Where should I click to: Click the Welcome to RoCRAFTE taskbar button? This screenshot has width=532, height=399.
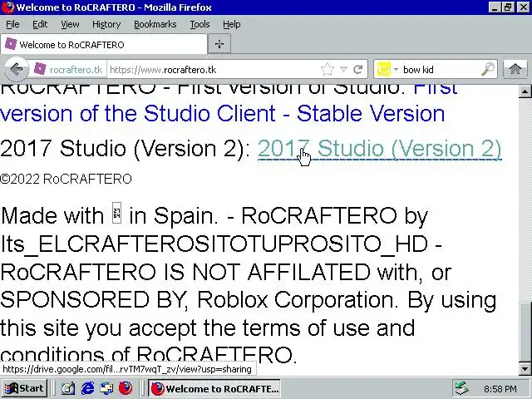pyautogui.click(x=214, y=388)
